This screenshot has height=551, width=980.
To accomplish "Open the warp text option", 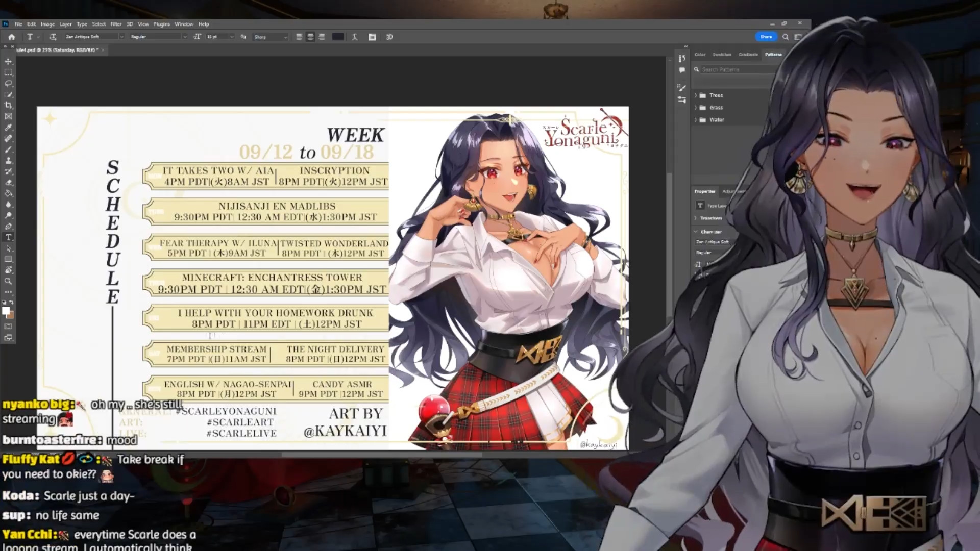I will coord(355,37).
